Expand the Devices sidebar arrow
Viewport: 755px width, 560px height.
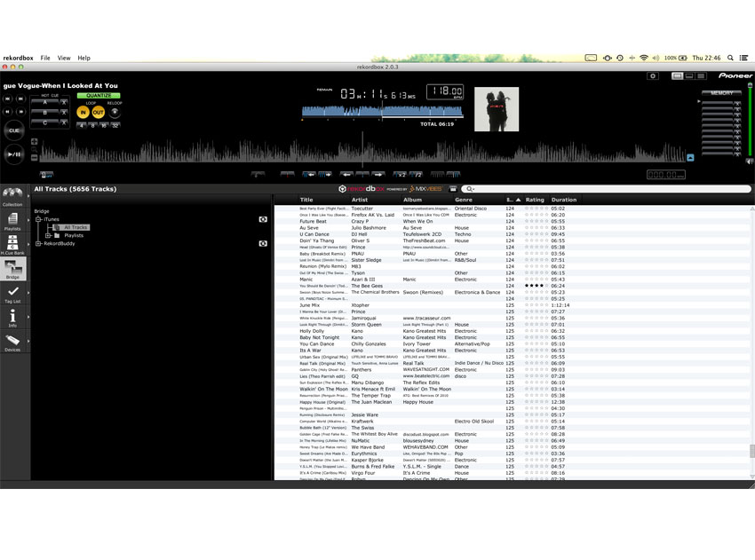click(28, 341)
